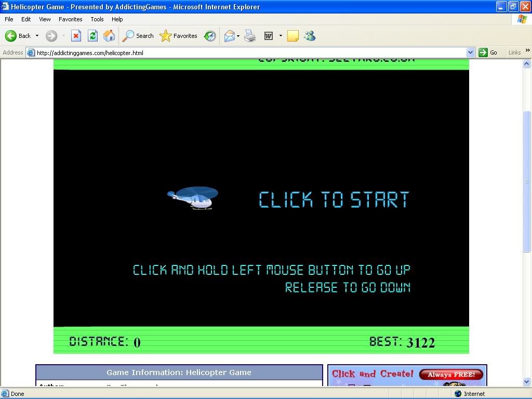The height and width of the screenshot is (399, 532).
Task: Click the Mail envelope icon
Action: (229, 36)
